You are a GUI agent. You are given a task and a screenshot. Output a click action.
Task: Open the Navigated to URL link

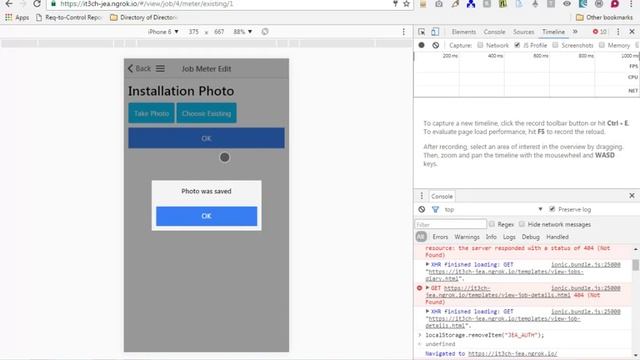(513, 353)
